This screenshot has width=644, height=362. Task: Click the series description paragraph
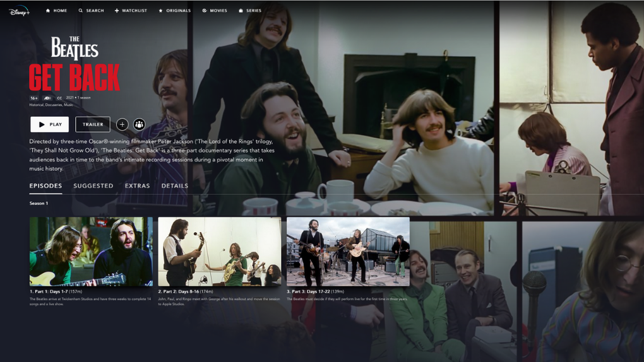152,155
